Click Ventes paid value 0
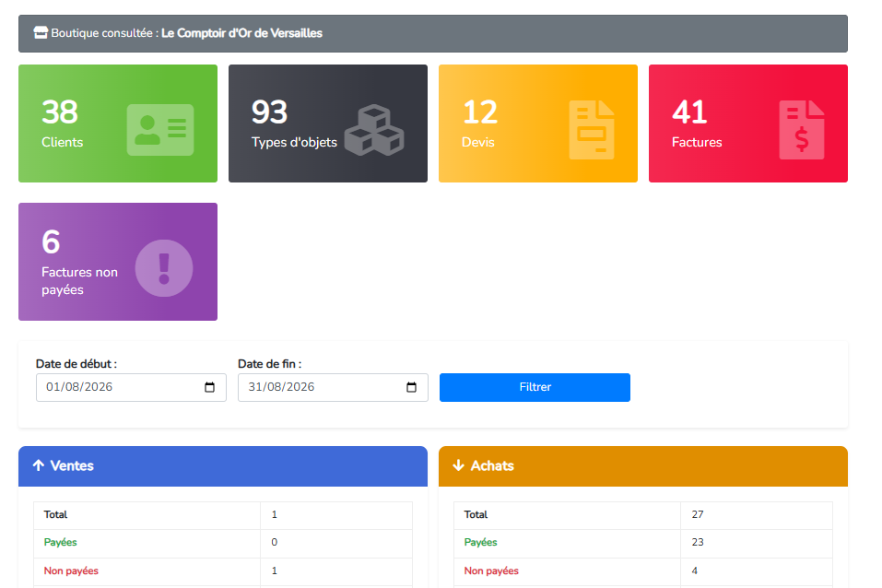 pyautogui.click(x=275, y=543)
